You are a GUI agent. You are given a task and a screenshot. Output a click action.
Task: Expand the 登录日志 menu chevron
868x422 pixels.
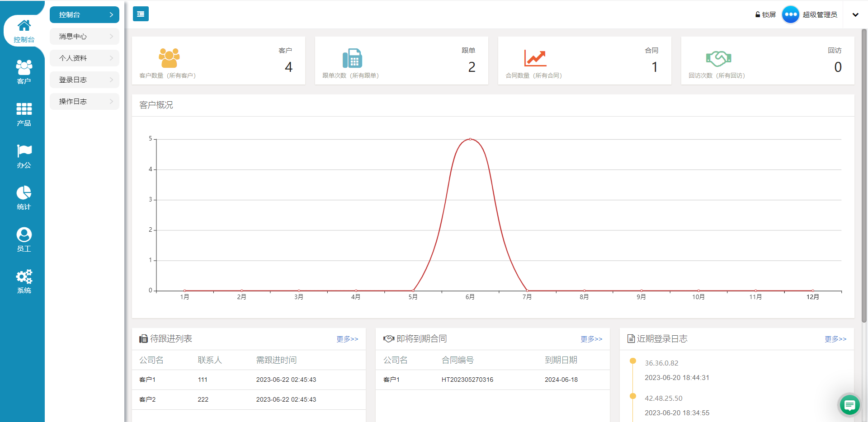click(111, 80)
